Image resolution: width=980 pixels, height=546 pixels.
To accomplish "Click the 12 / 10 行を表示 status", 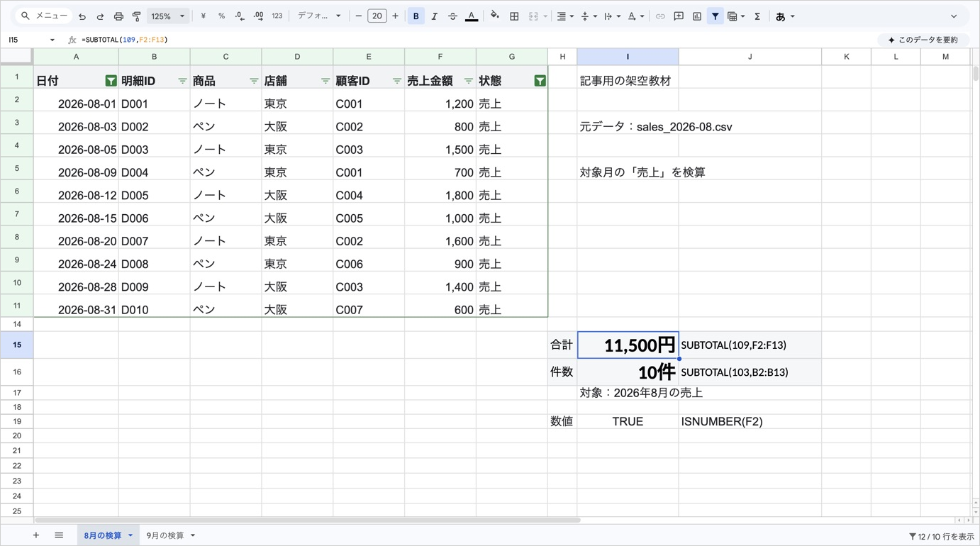I will pyautogui.click(x=942, y=537).
